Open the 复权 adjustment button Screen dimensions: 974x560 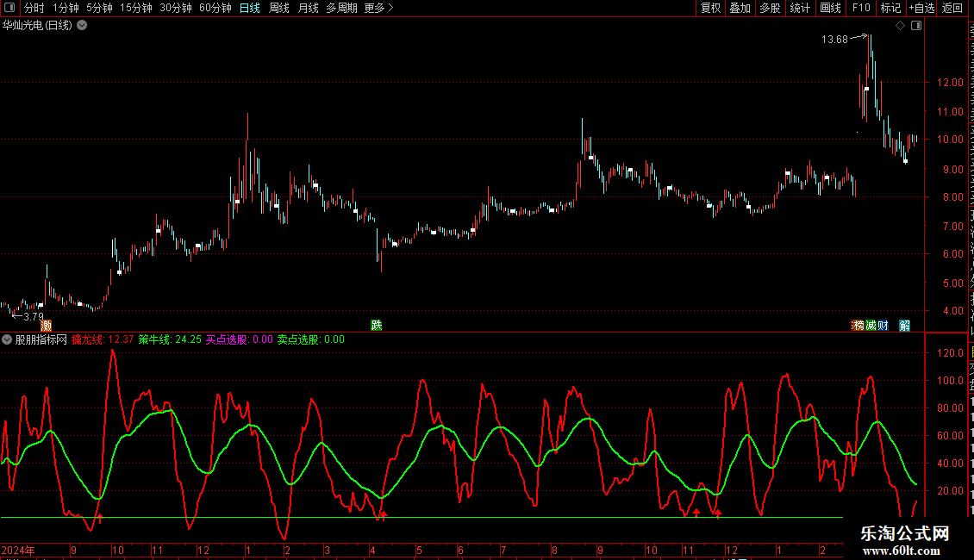point(710,8)
